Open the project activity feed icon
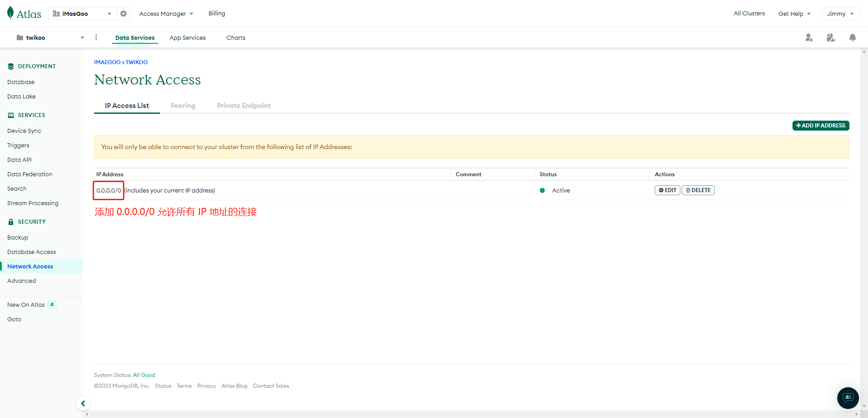The height and width of the screenshot is (418, 868). point(830,38)
